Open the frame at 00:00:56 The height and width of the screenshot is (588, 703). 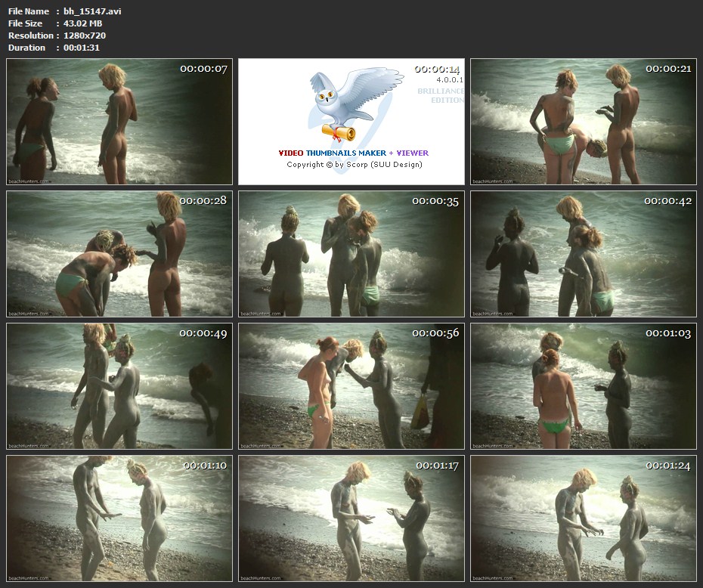[x=351, y=385]
